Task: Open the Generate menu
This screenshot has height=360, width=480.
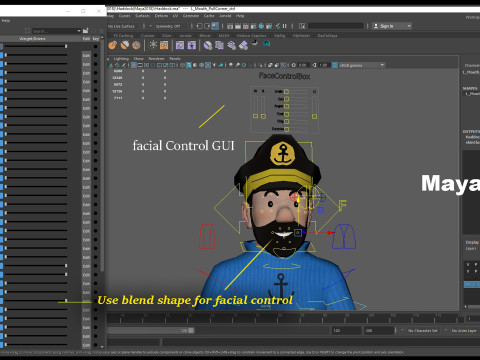Action: point(191,16)
